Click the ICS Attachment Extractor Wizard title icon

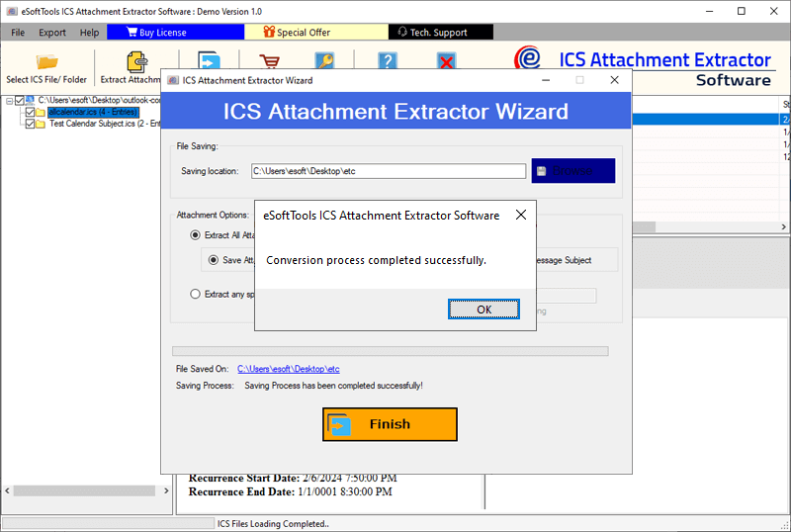pos(173,81)
